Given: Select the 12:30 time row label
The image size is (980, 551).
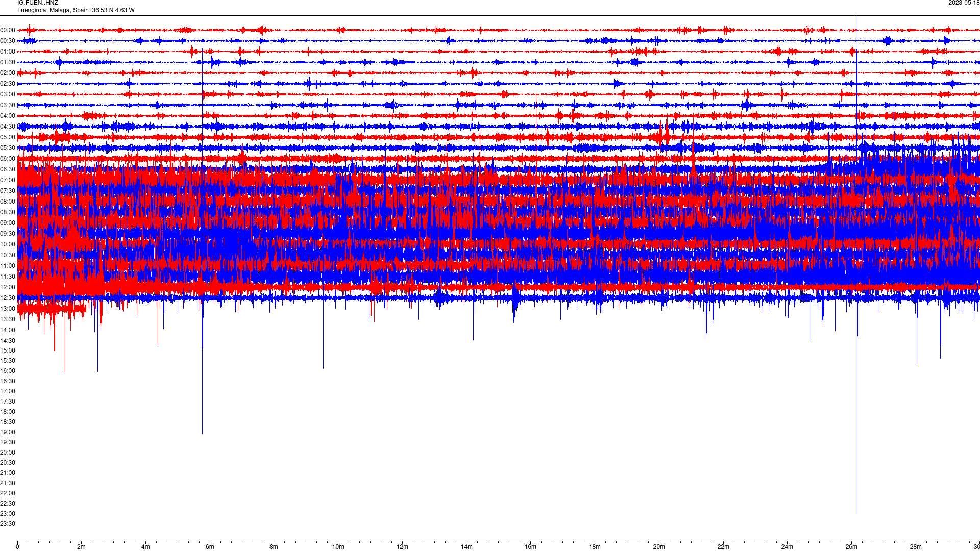Looking at the screenshot, I should [8, 298].
